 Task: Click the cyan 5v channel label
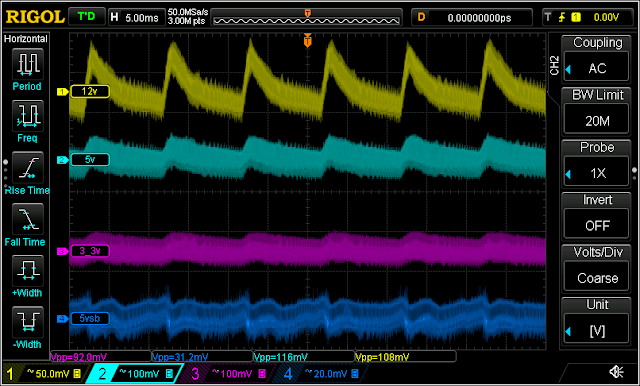[x=90, y=160]
